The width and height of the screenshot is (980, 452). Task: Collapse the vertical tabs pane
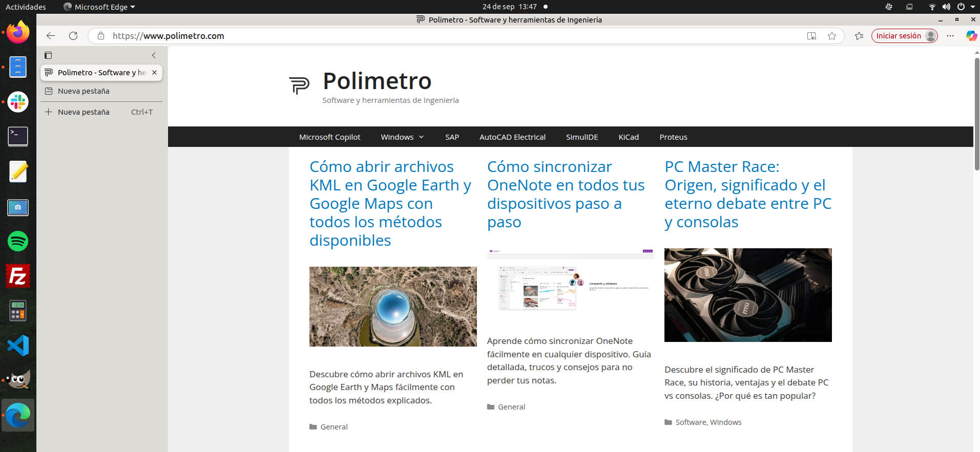coord(154,55)
